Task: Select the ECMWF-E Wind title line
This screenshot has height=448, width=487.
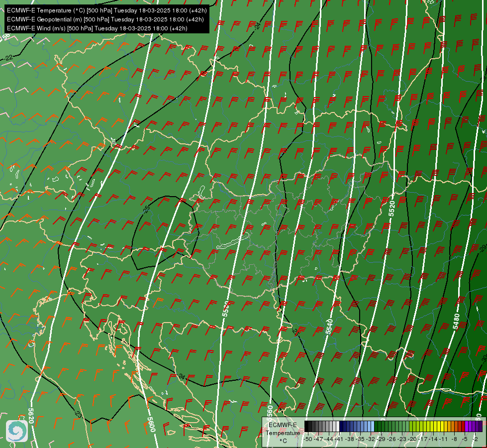Action: point(97,28)
